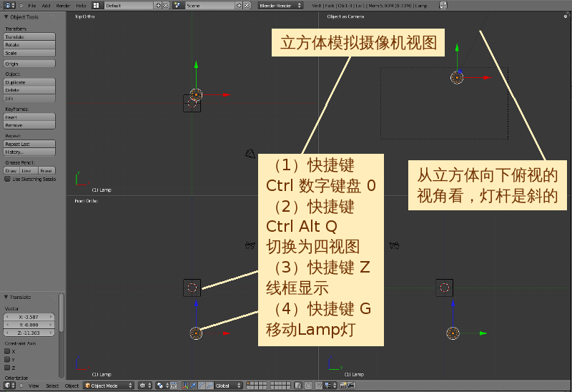The height and width of the screenshot is (392, 572).
Task: Delete the Default screen layout with X
Action: [x=166, y=6]
